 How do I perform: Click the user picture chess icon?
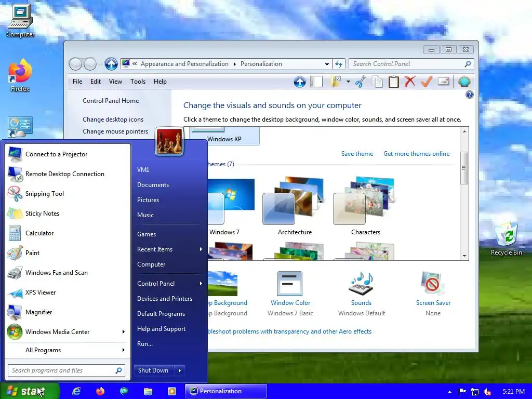pyautogui.click(x=169, y=142)
